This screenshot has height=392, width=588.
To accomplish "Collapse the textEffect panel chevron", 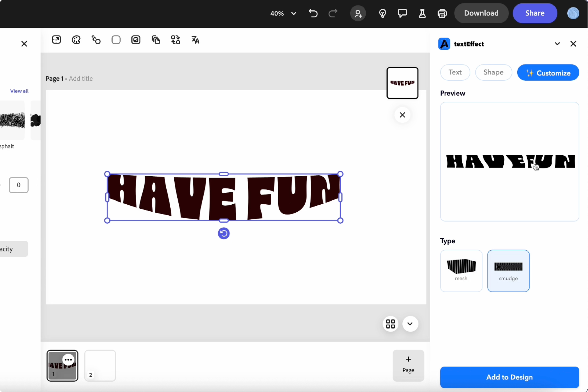I will pos(557,44).
